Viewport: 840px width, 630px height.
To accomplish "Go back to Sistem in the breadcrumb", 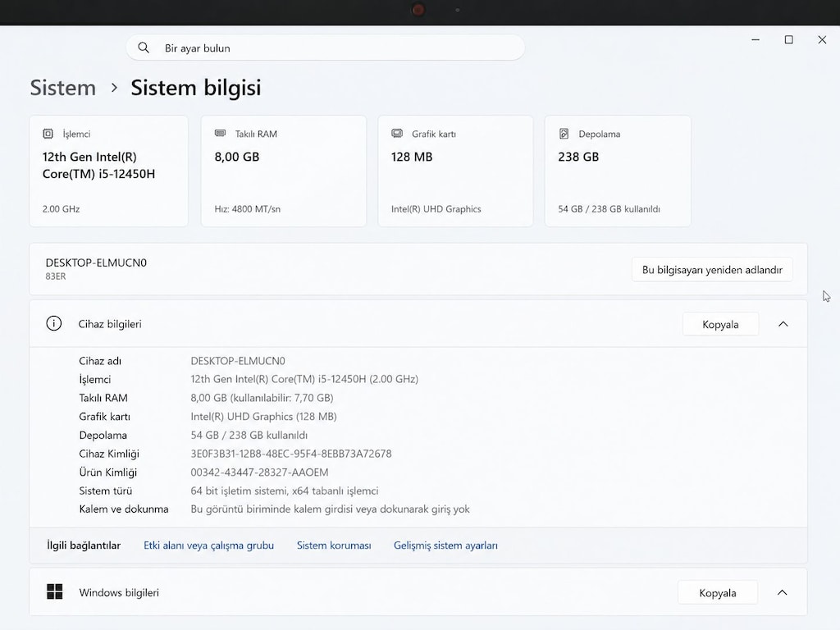I will [x=62, y=87].
